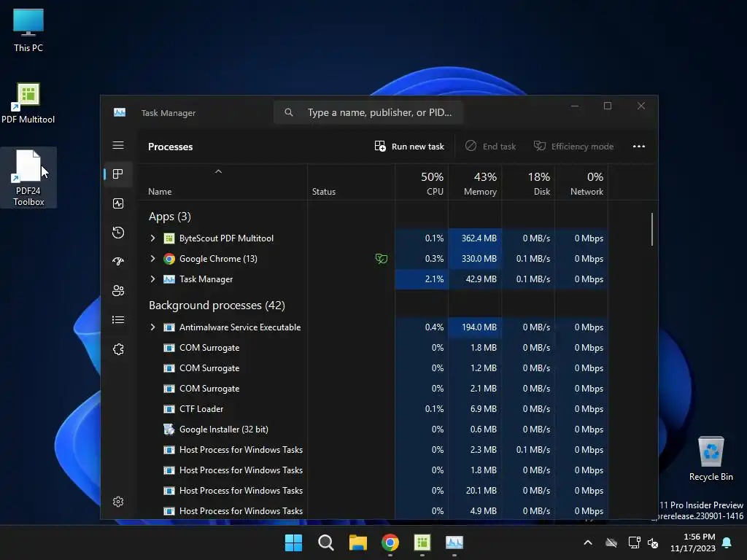
Task: Open Windows Start menu from taskbar
Action: click(x=293, y=542)
